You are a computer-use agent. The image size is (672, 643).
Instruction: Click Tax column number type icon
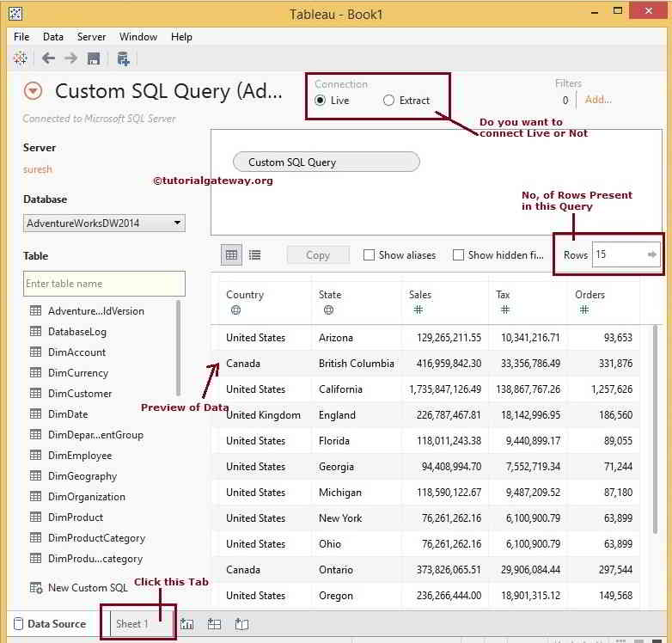tap(504, 310)
